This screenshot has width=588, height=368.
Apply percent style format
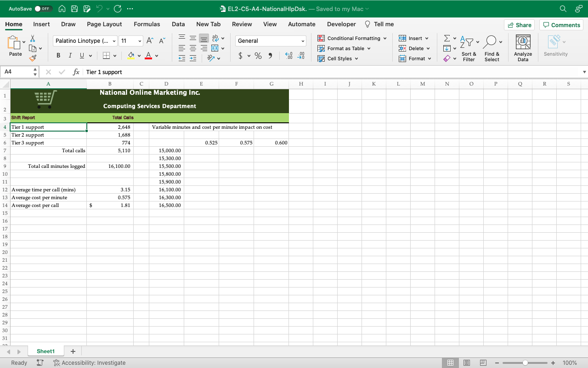[258, 56]
